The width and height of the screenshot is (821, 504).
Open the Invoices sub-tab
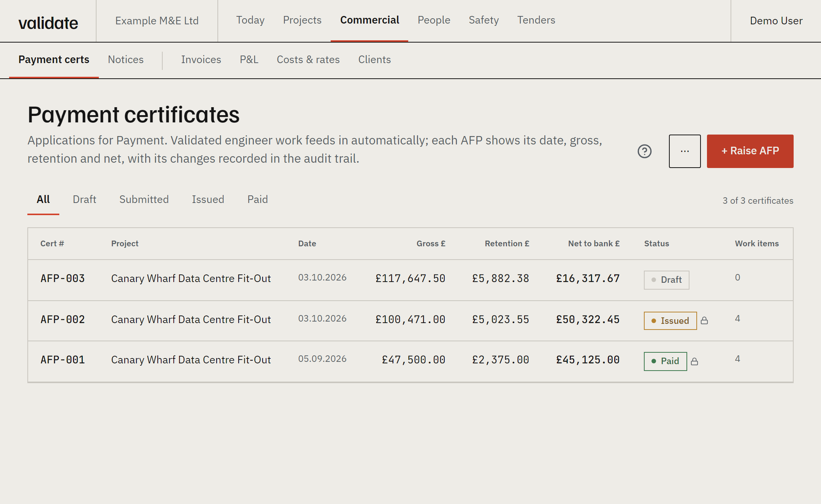click(201, 60)
